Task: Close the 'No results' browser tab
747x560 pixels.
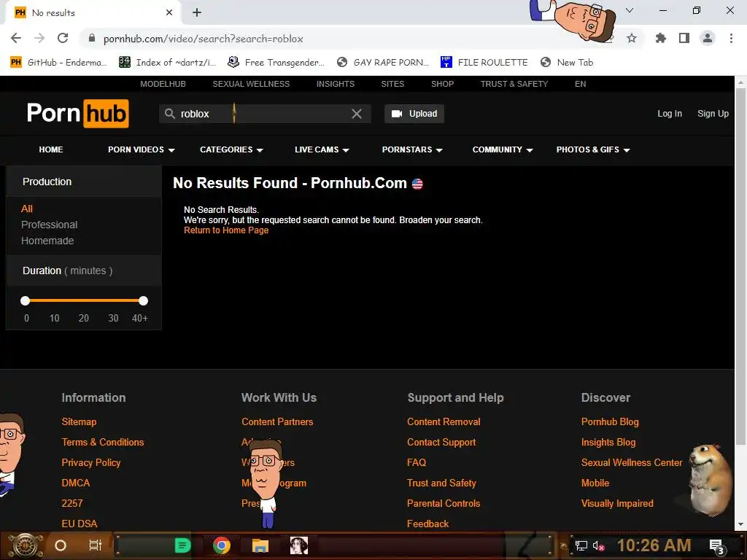Action: [169, 13]
